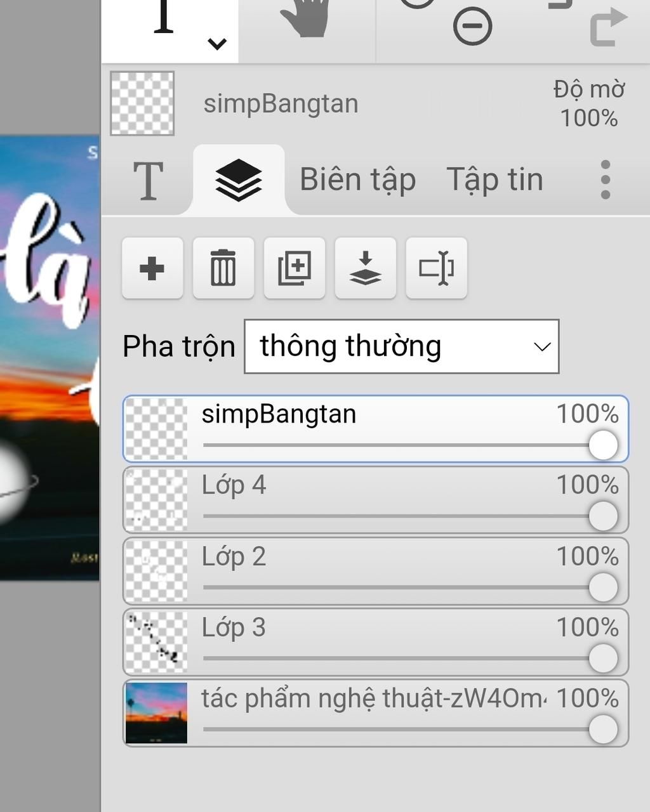Open the Layers tab
650x812 pixels.
coord(239,180)
